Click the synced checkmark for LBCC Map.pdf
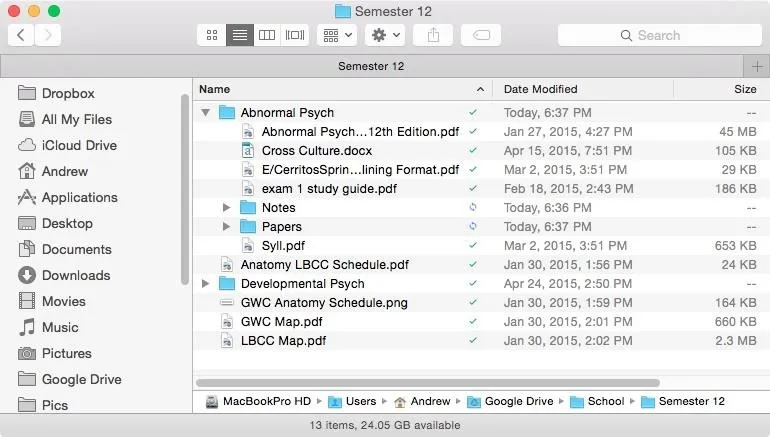The image size is (770, 437). tap(473, 340)
